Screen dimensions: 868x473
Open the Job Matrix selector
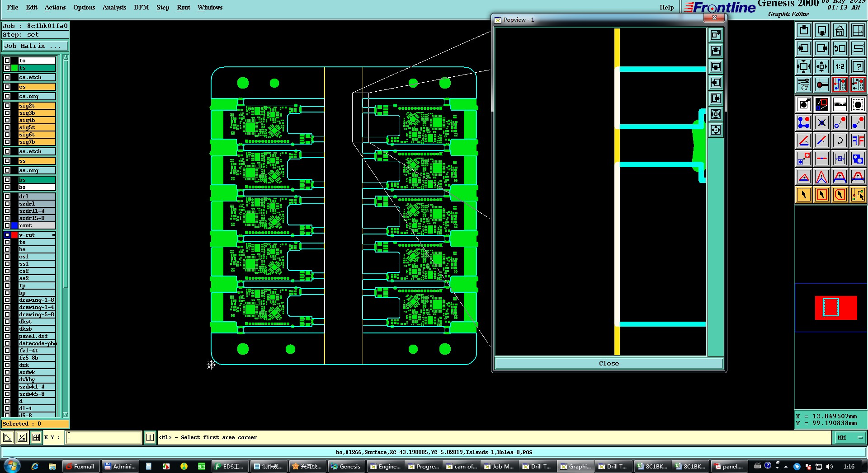[x=35, y=46]
